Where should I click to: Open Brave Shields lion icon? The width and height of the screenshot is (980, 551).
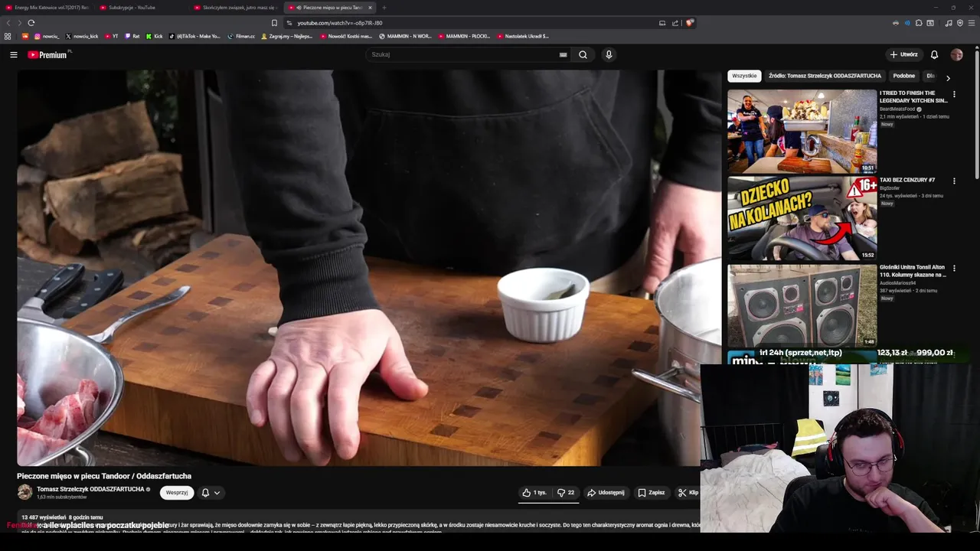coord(690,23)
